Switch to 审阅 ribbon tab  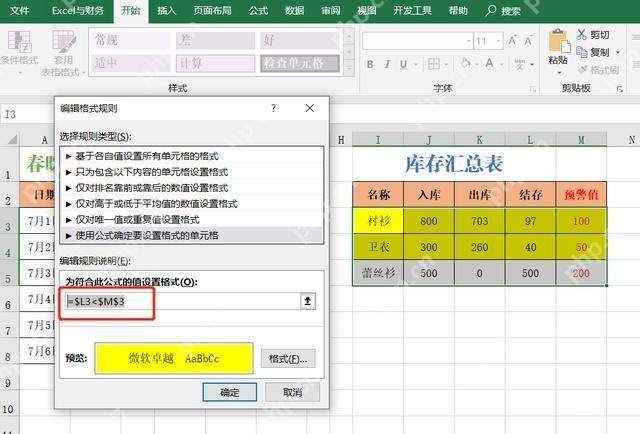(331, 10)
